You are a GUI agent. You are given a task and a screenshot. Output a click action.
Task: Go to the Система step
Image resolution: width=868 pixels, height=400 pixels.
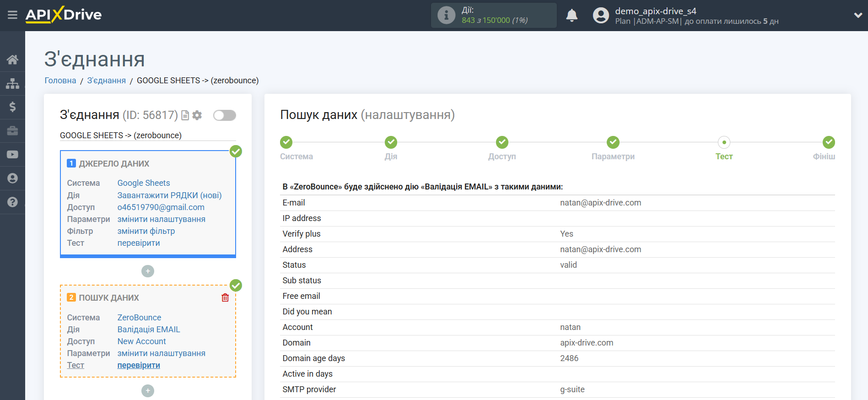click(x=286, y=143)
